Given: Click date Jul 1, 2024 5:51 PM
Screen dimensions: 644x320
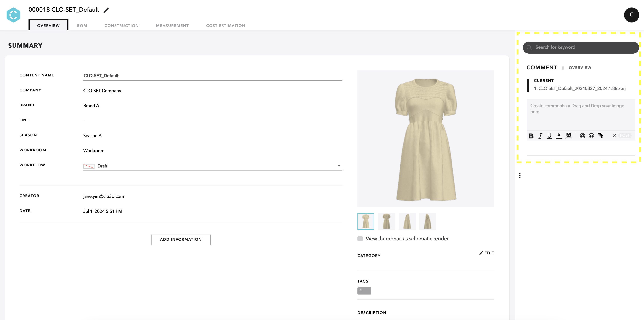Looking at the screenshot, I should tap(103, 211).
